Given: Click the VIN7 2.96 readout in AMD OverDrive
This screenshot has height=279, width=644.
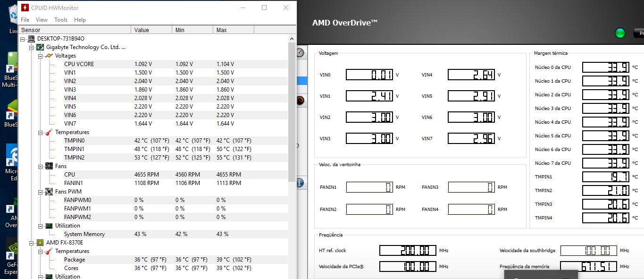Looking at the screenshot, I should (471, 138).
